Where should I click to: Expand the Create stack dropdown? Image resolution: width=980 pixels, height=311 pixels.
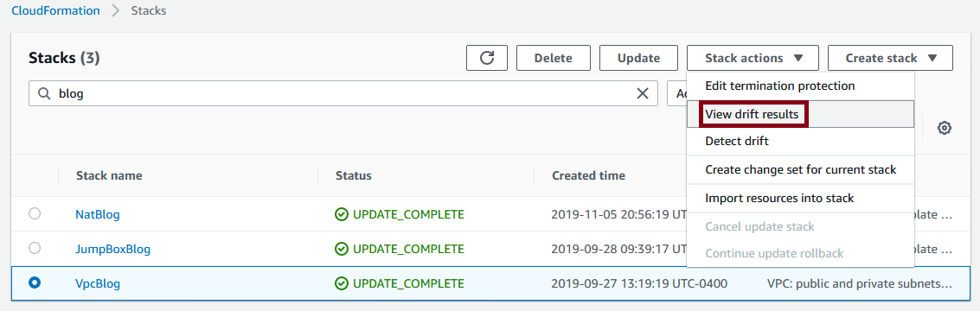(x=891, y=58)
